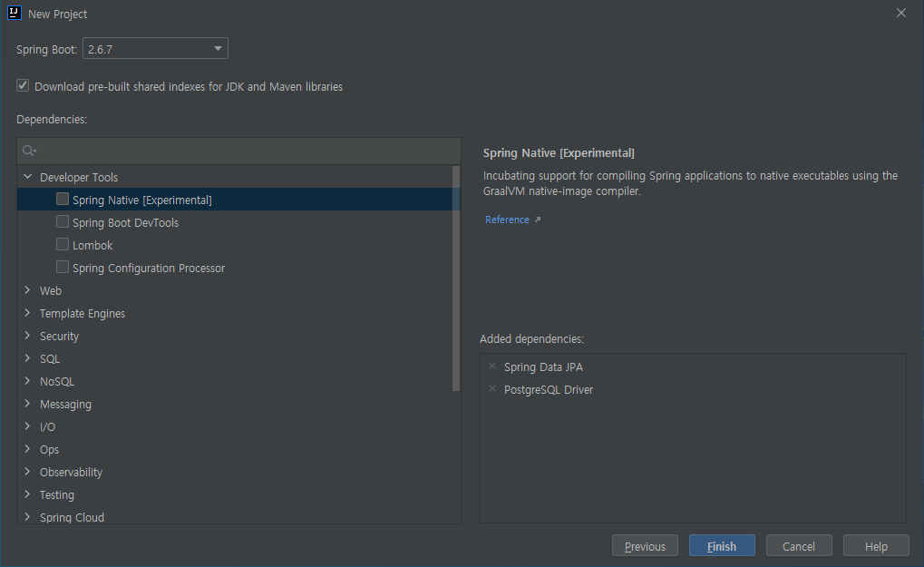Image resolution: width=924 pixels, height=567 pixels.
Task: Select the Template Engines category label
Action: click(x=83, y=314)
